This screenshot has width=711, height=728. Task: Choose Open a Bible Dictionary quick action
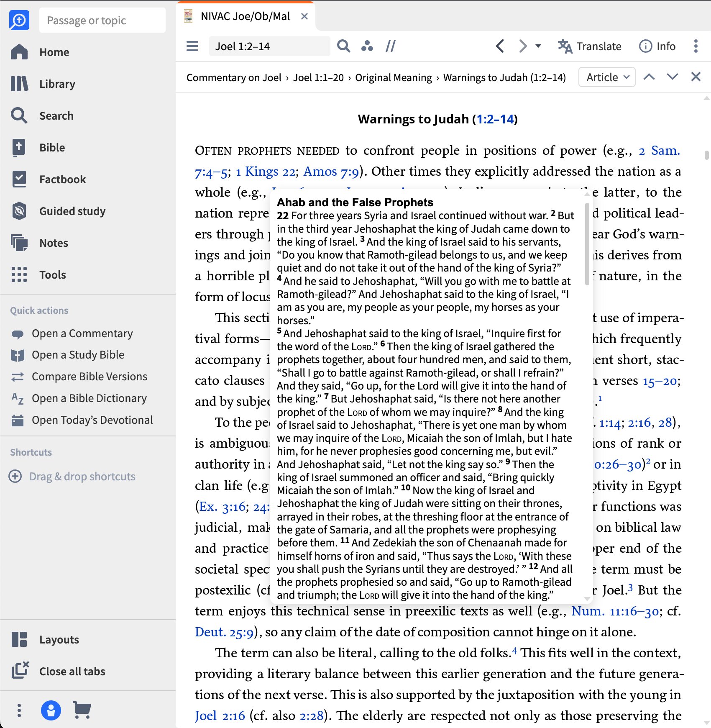[x=89, y=398]
